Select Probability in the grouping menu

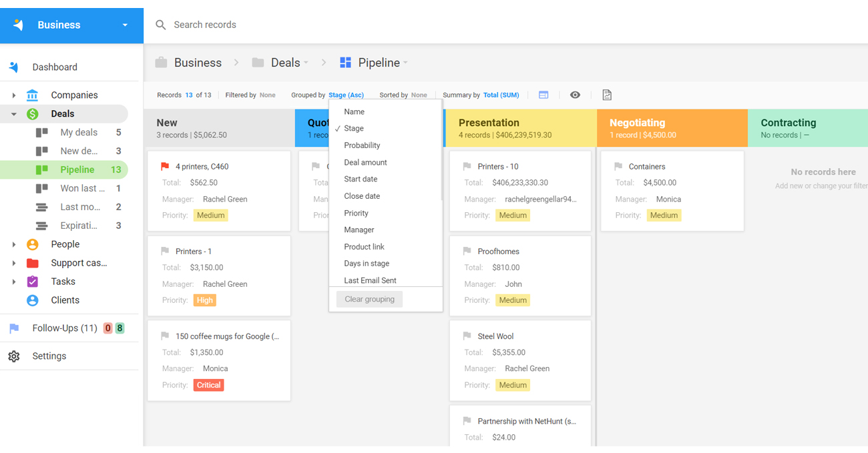click(x=362, y=145)
